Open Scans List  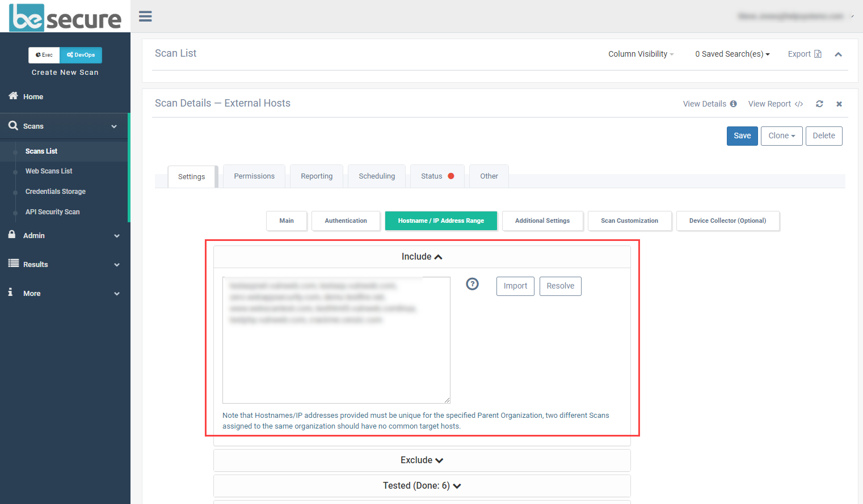click(x=41, y=151)
